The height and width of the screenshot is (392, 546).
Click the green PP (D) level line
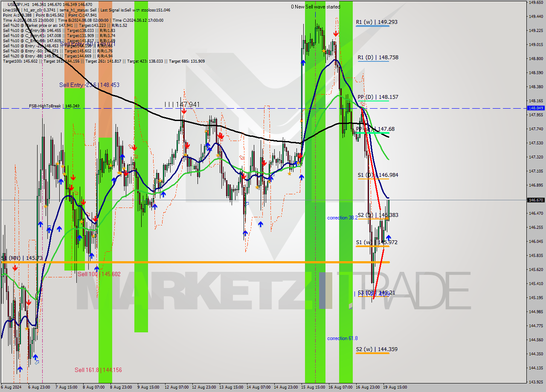373,101
